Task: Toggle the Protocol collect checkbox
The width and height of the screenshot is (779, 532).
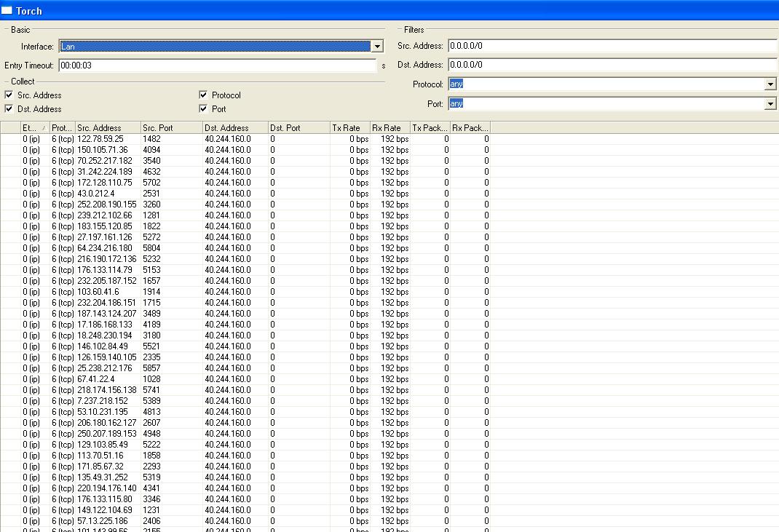Action: (202, 95)
